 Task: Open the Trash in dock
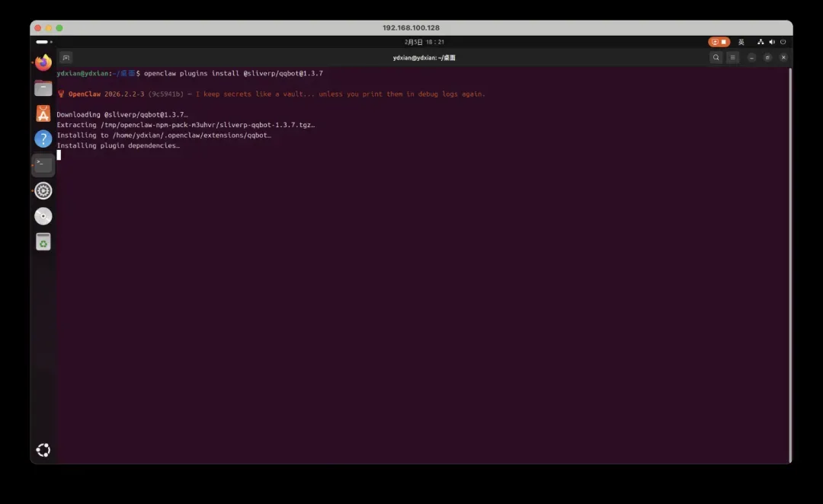43,242
